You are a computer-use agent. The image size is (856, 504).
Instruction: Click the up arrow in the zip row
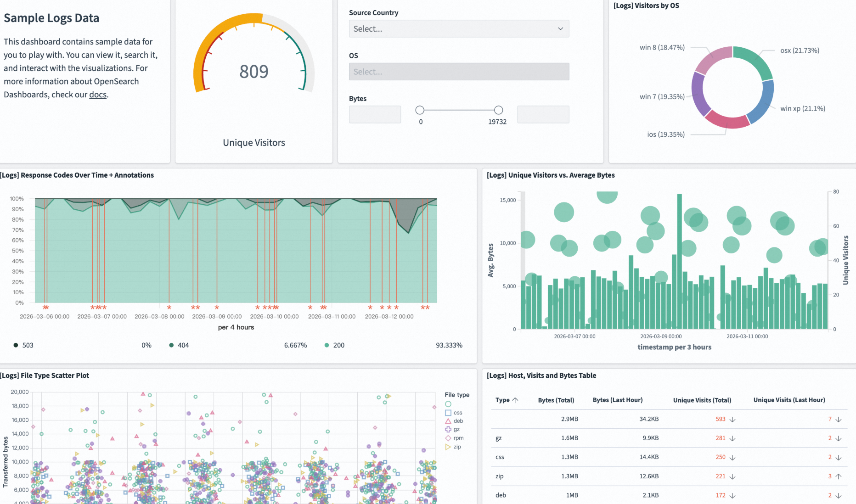[x=839, y=476]
